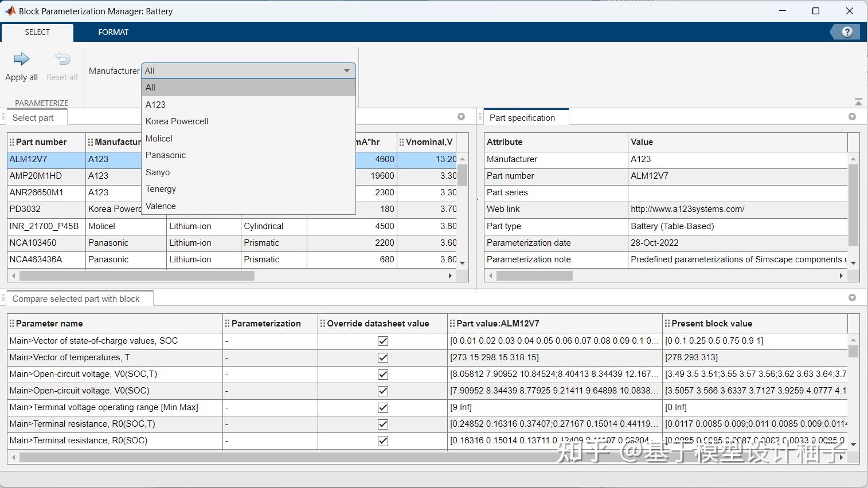Sort by Vnominal,V column header
The image size is (868, 488).
(429, 142)
